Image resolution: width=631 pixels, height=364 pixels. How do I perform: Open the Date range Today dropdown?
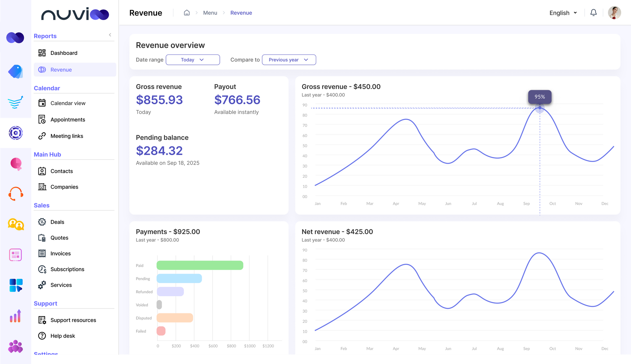pos(193,59)
